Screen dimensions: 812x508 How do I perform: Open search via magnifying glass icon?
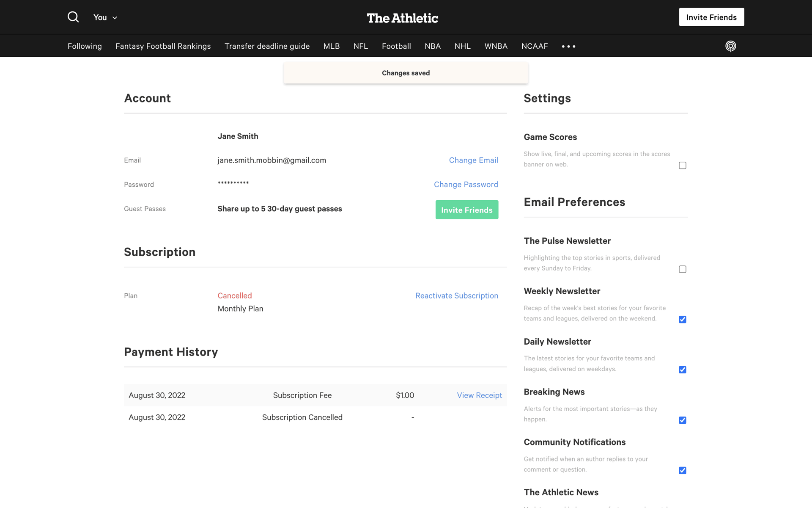73,17
